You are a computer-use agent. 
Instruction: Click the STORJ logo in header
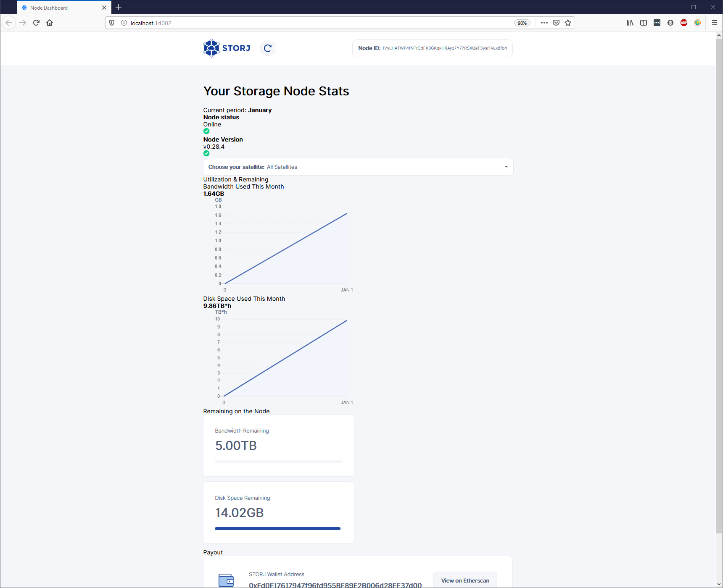coord(227,48)
